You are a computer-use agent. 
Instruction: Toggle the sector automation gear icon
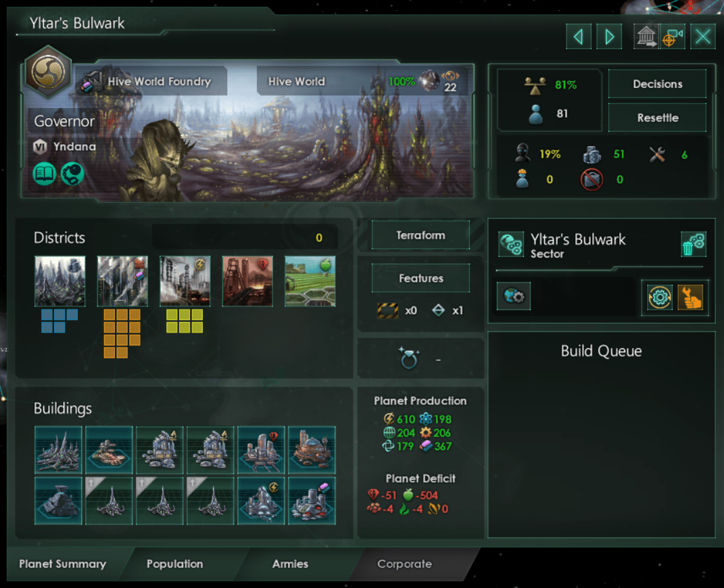tap(659, 297)
